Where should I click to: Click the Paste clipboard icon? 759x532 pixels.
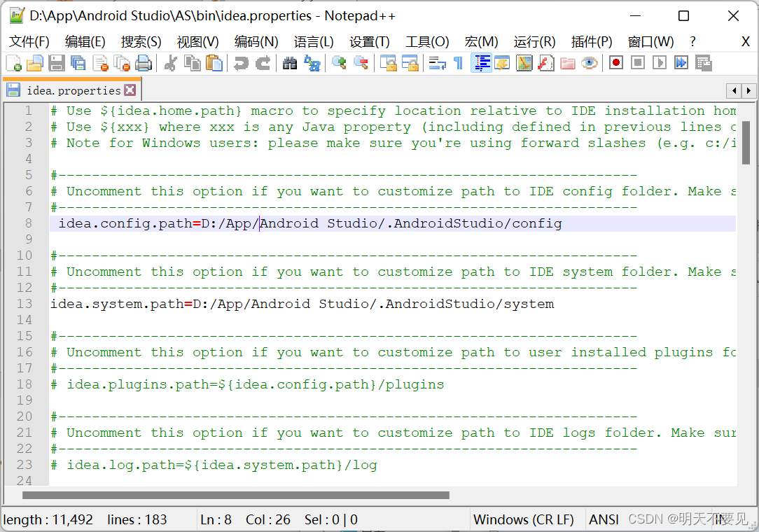coord(214,64)
